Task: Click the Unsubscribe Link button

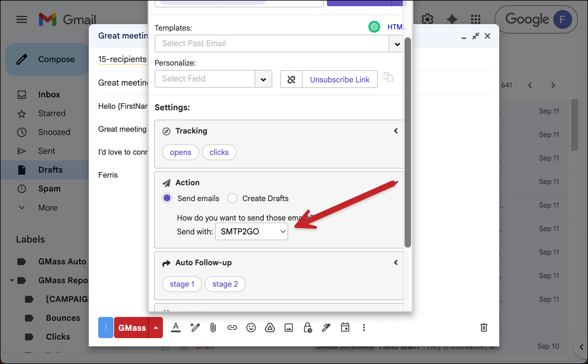Action: (340, 79)
